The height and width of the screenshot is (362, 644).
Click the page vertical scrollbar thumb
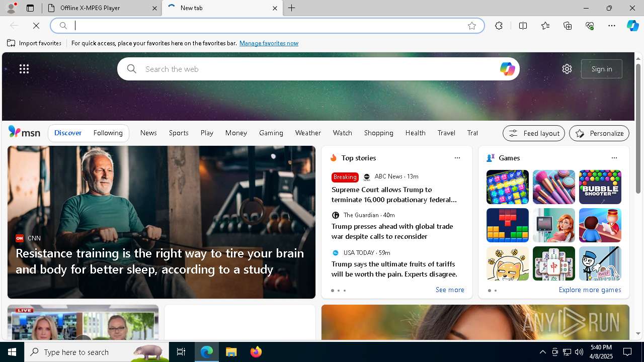tap(638, 128)
